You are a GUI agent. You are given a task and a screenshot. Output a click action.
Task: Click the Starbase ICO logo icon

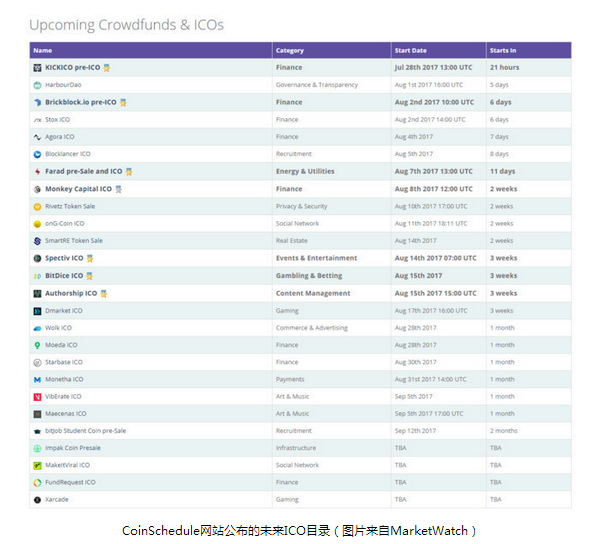37,362
